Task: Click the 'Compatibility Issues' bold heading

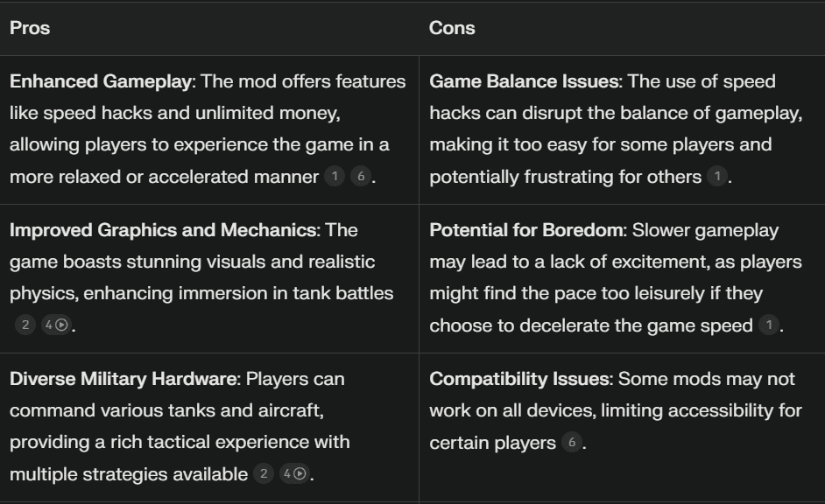Action: click(x=518, y=379)
